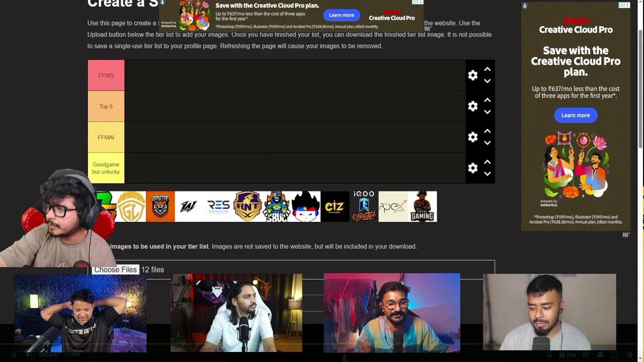Viewport: 644px width, 362px height.
Task: Select the SBOC flaming character logo image
Action: coord(277,206)
